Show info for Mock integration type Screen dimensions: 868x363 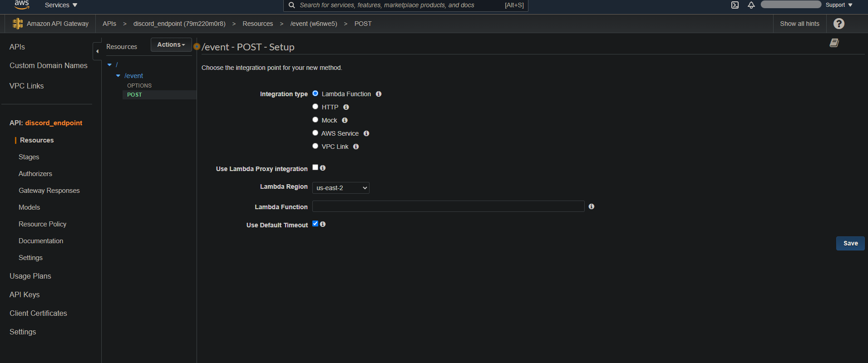pyautogui.click(x=345, y=120)
